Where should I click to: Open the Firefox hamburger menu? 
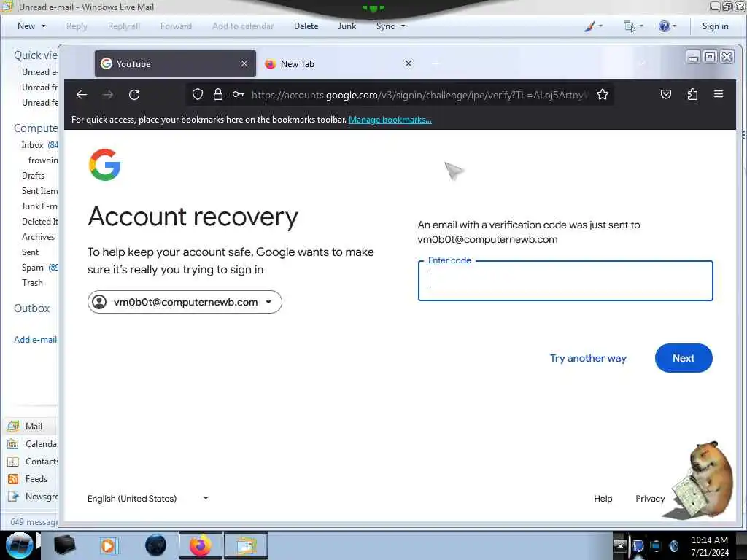coord(719,94)
